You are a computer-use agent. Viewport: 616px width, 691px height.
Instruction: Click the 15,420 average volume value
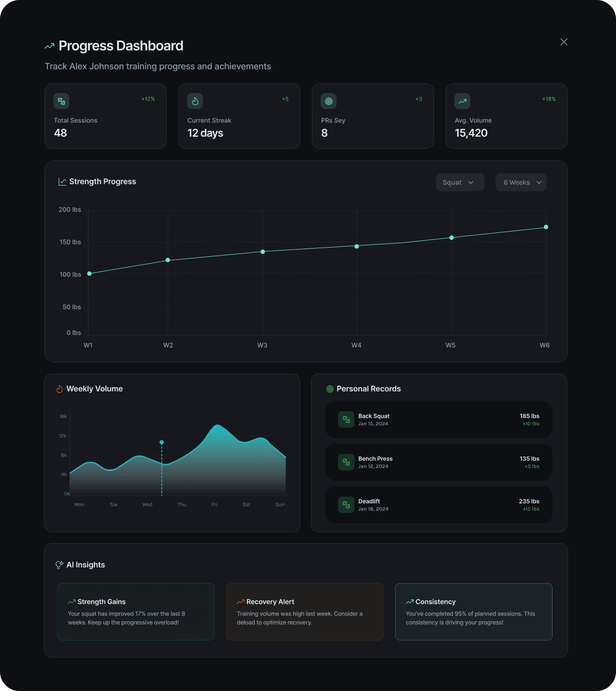pyautogui.click(x=471, y=133)
